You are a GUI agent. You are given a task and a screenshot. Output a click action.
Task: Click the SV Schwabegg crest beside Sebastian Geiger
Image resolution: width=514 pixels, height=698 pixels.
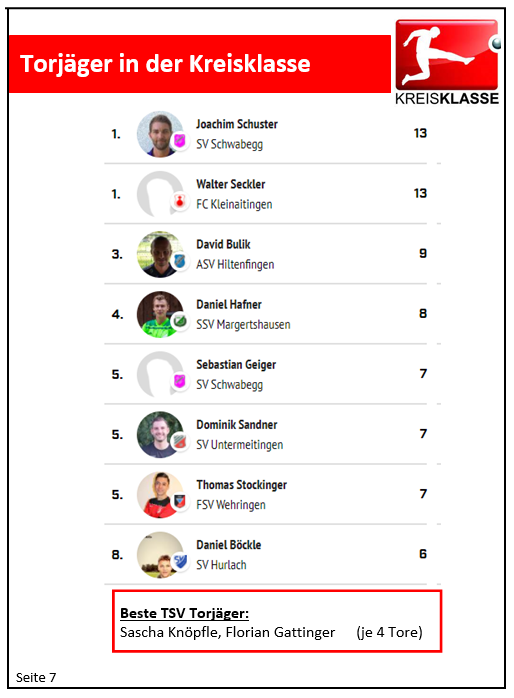179,381
